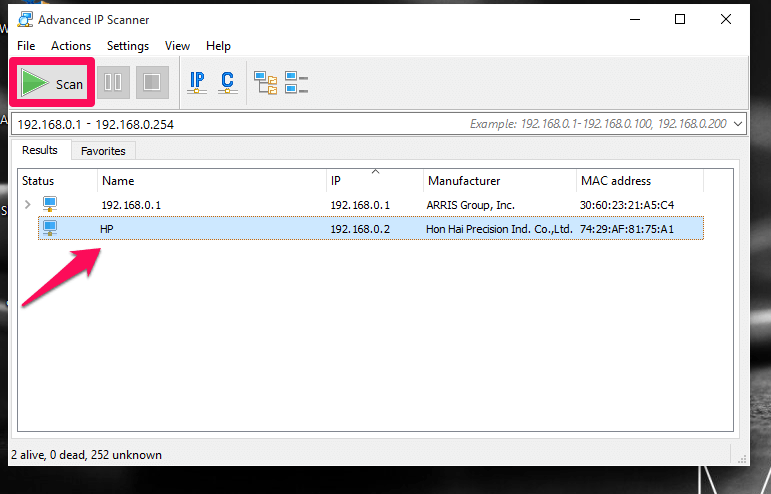Click the IP cell of the ARRIS row
The width and height of the screenshot is (771, 494).
point(360,205)
